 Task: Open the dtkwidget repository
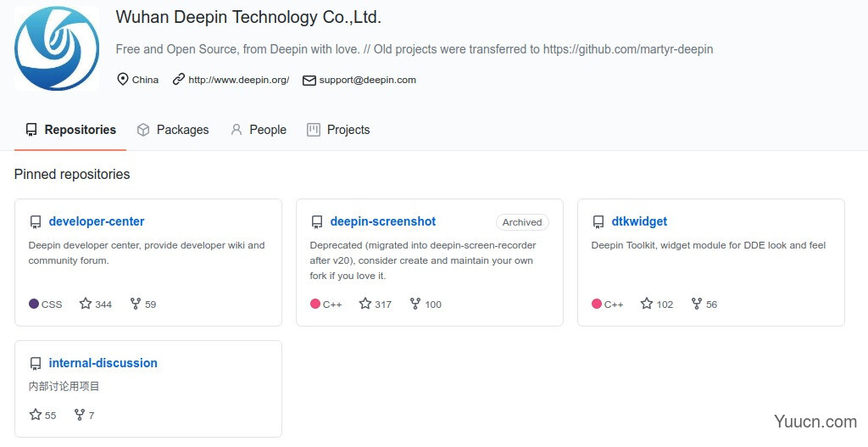(x=639, y=221)
